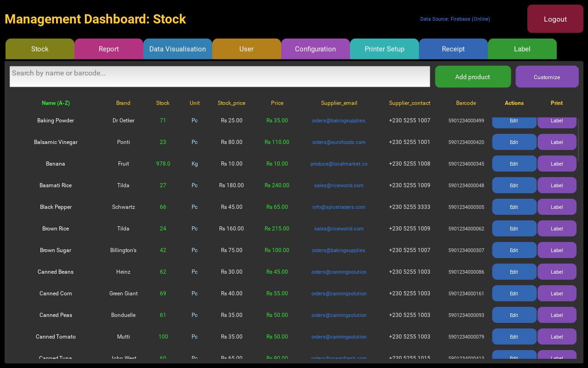Click the Management Dashboard: Stock title
This screenshot has height=368, width=588.
tap(95, 19)
